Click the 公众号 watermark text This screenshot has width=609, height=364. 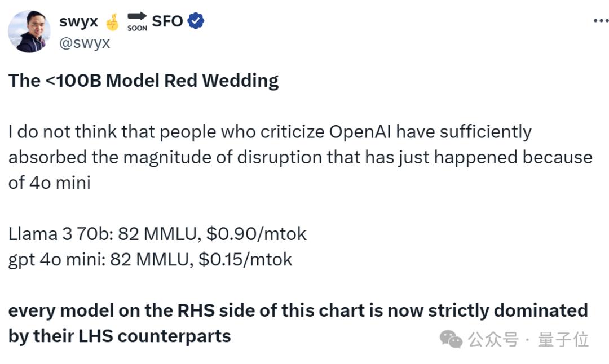493,339
